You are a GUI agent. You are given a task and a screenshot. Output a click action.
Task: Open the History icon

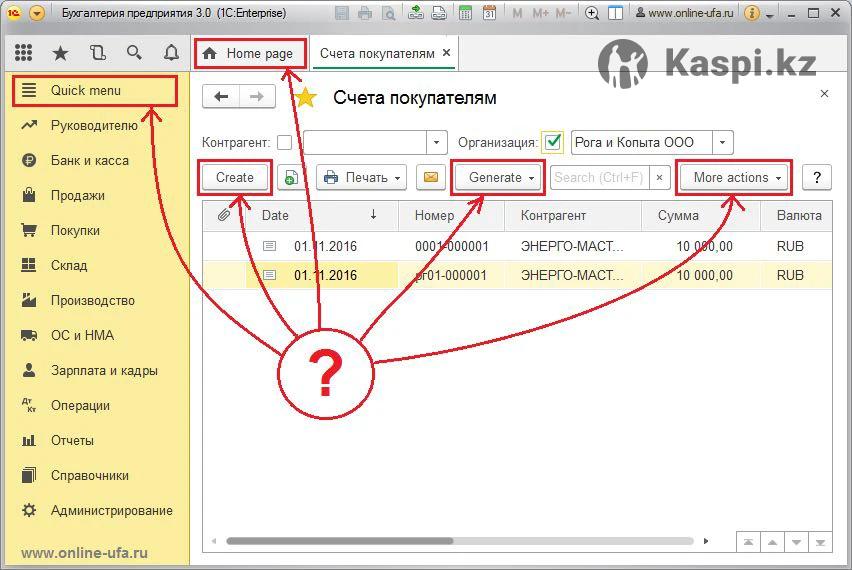pyautogui.click(x=97, y=53)
